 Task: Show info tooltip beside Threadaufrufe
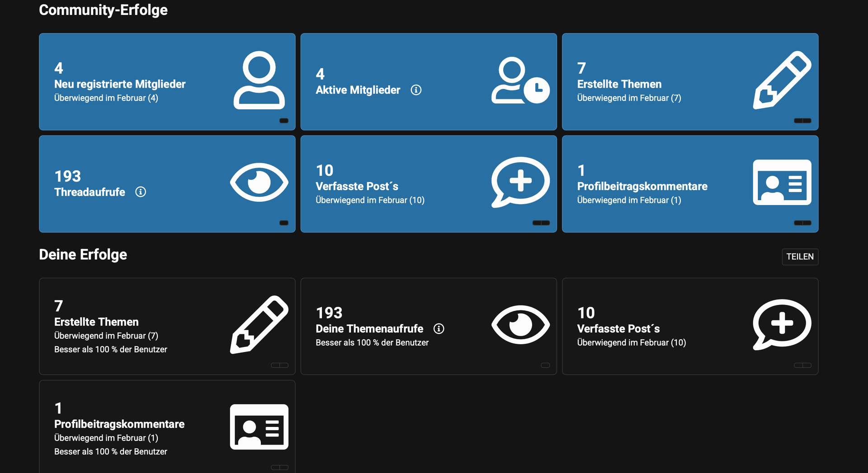141,192
